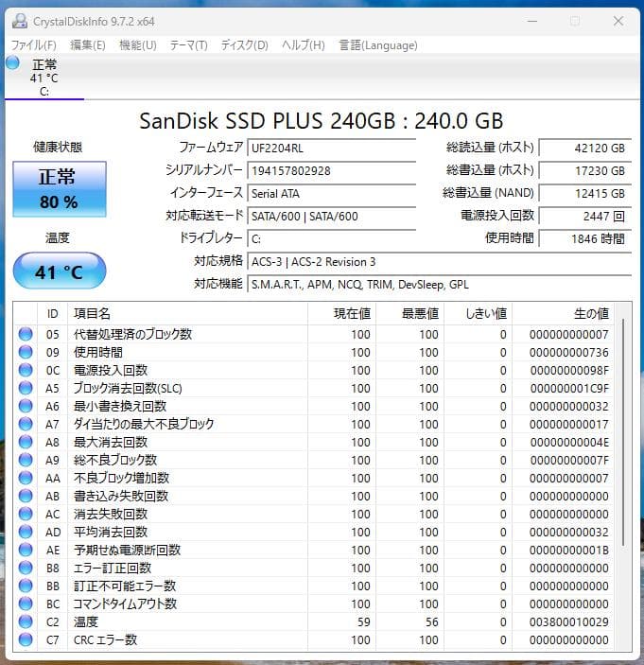Click the status orb for row A8 最大消去回数
This screenshot has width=644, height=665.
pos(26,442)
